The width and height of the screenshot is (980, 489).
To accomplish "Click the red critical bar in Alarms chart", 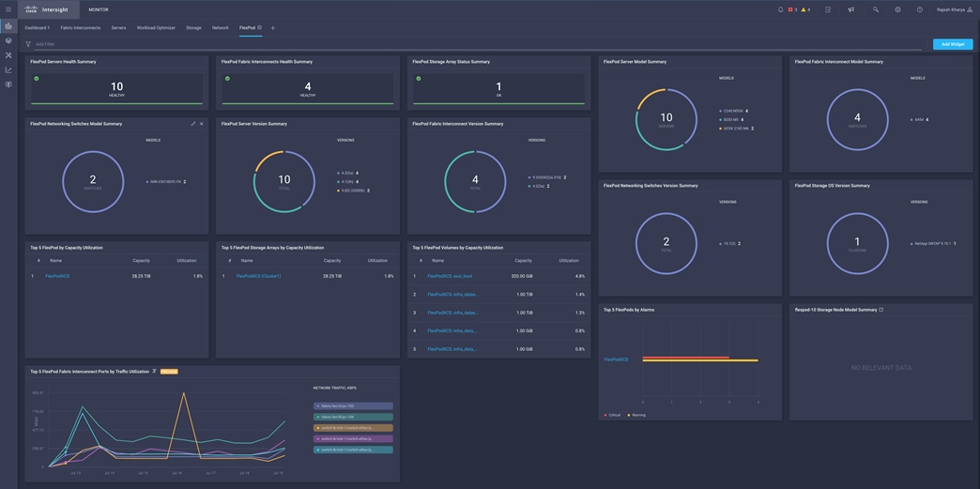I will tap(685, 357).
